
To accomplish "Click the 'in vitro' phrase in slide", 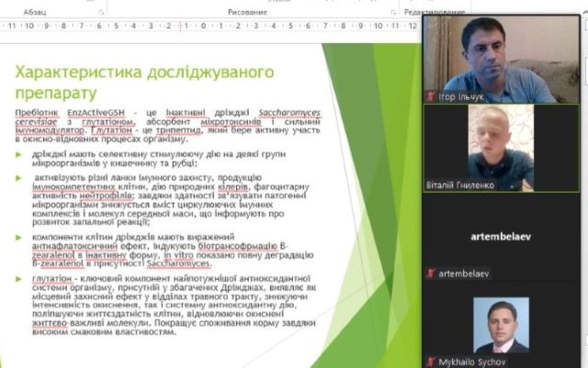I will [x=178, y=255].
